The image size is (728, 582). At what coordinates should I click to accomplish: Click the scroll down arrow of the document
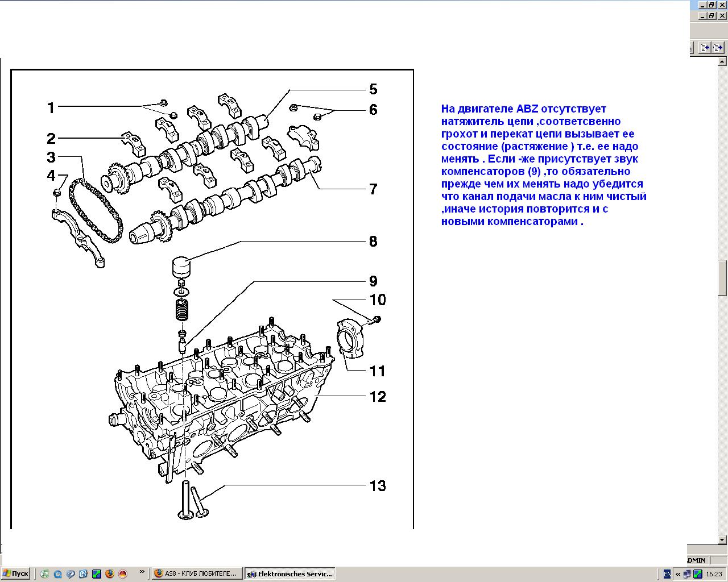tap(722, 540)
